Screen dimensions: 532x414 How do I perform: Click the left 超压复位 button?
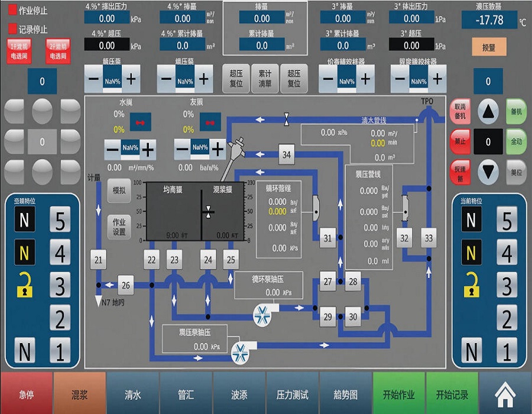[236, 79]
